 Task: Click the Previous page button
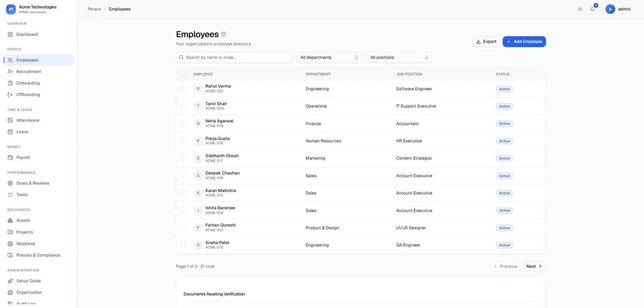pos(506,266)
